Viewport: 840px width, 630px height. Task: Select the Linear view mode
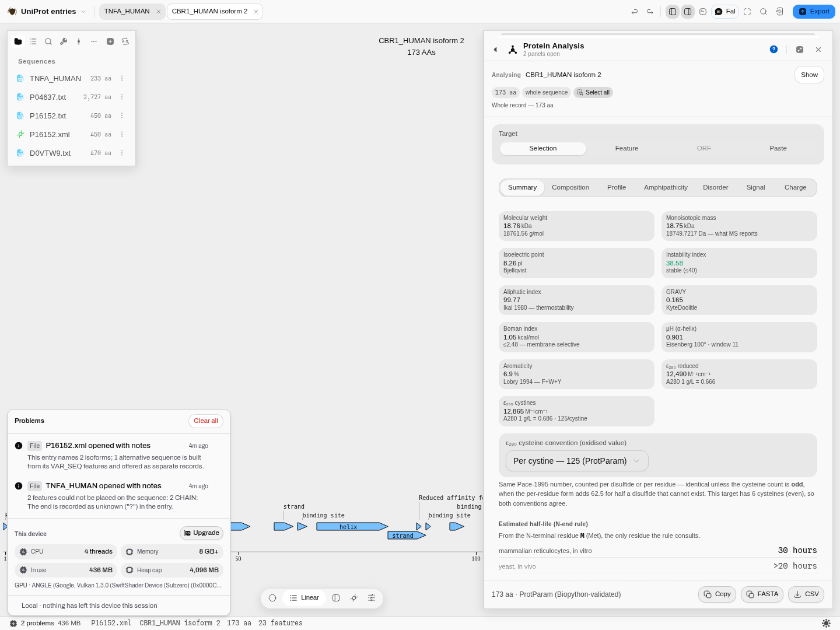pos(304,598)
